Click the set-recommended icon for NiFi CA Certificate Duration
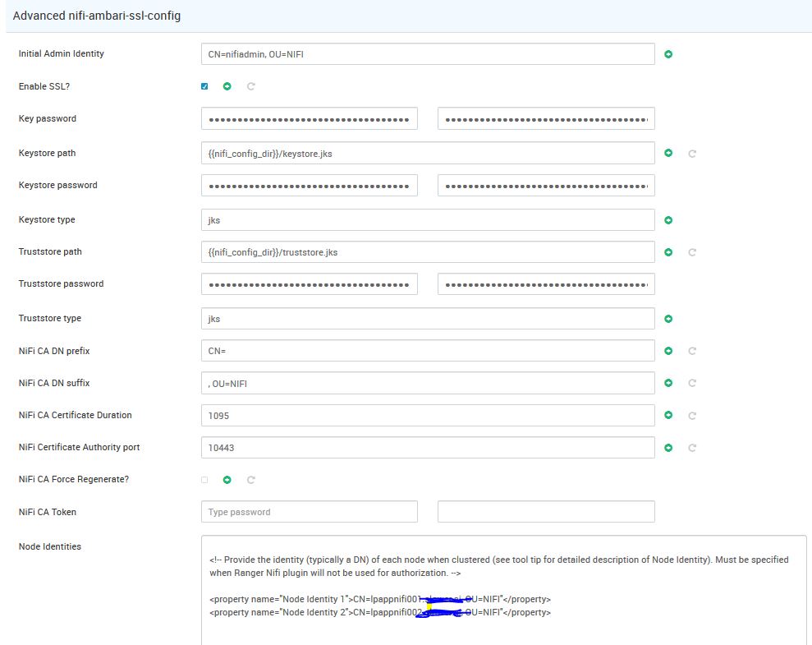The image size is (812, 645). [668, 415]
